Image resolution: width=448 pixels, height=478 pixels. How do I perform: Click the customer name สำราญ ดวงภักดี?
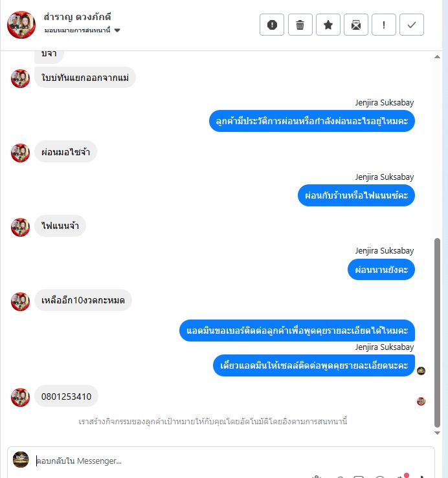pos(77,17)
